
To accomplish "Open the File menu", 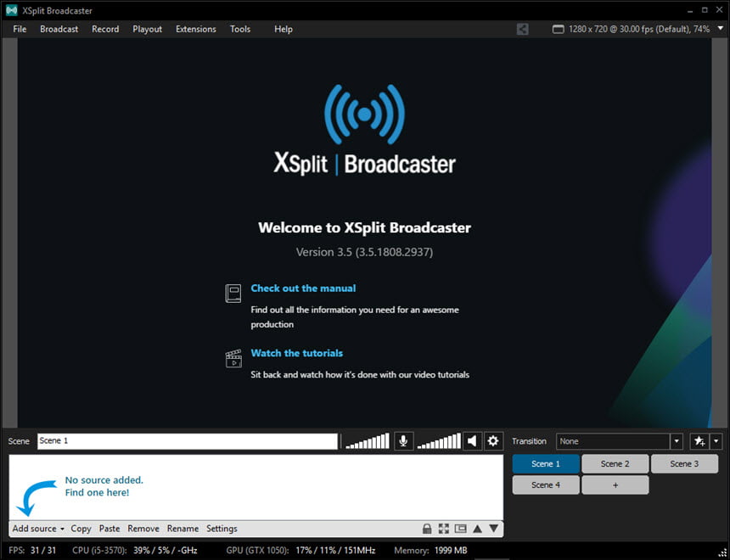I will click(20, 29).
